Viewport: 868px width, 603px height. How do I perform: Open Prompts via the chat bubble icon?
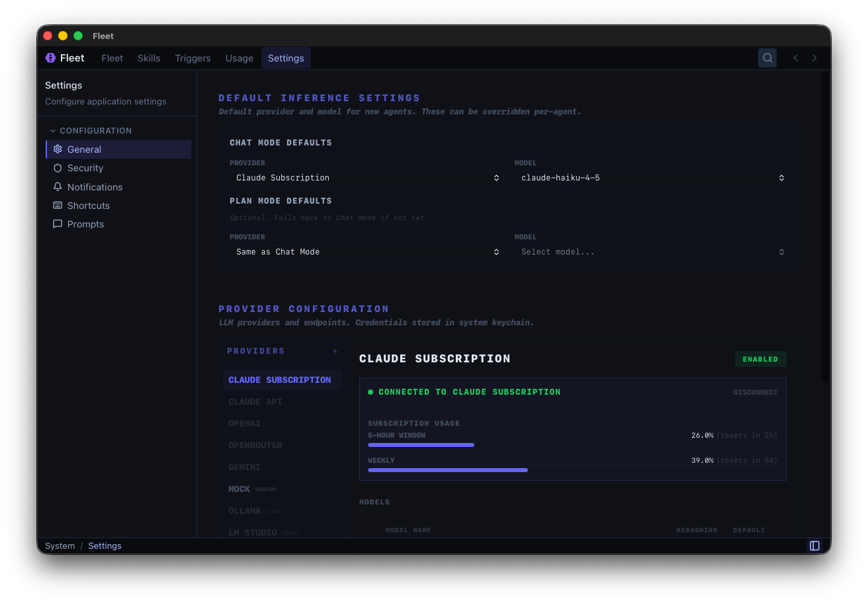[58, 224]
